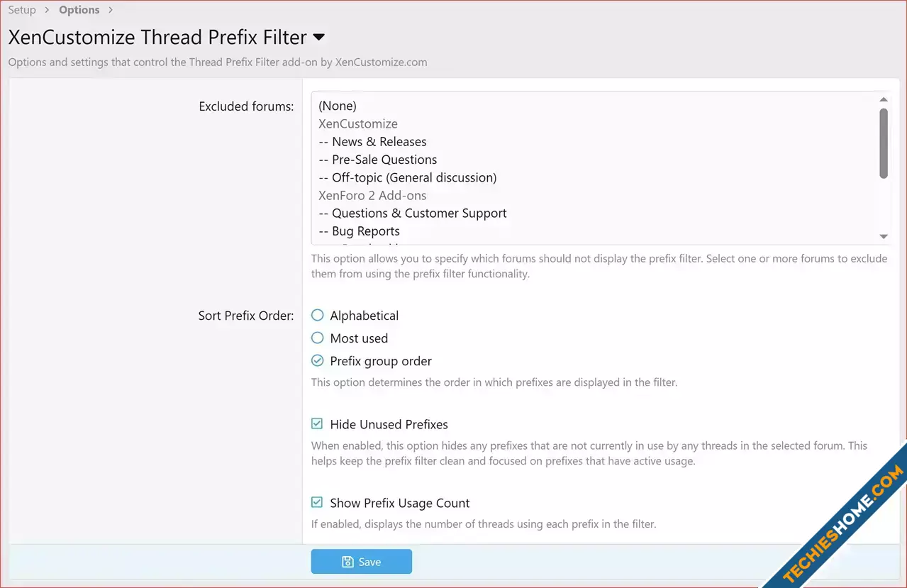Choose Prefix group order option
The height and width of the screenshot is (588, 907).
(318, 361)
